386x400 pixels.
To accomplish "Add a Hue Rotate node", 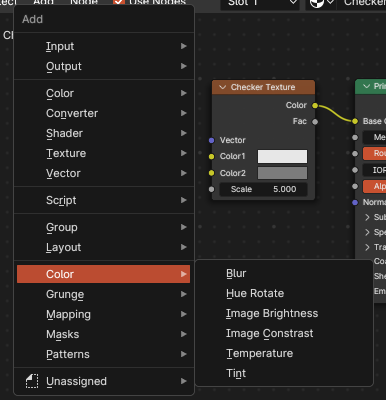I will click(284, 293).
